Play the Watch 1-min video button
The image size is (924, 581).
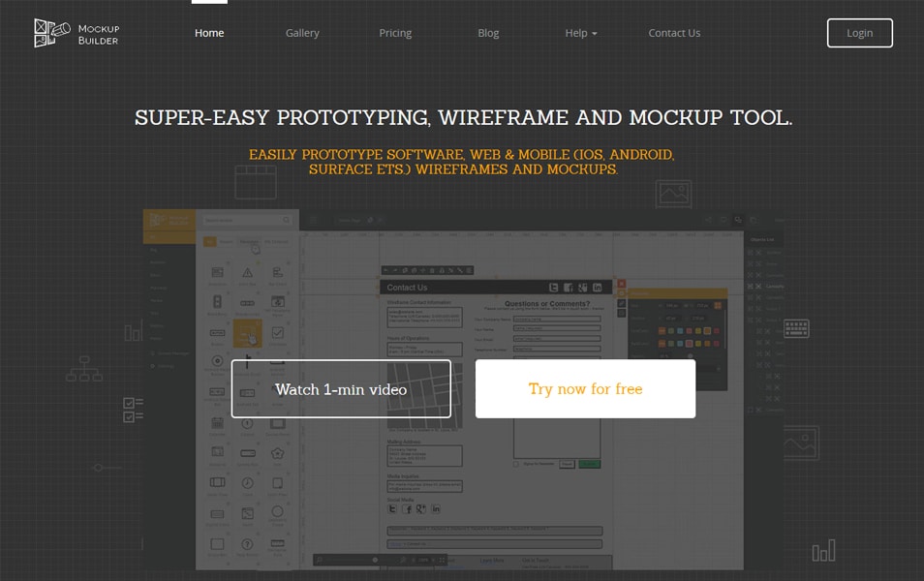click(x=341, y=389)
